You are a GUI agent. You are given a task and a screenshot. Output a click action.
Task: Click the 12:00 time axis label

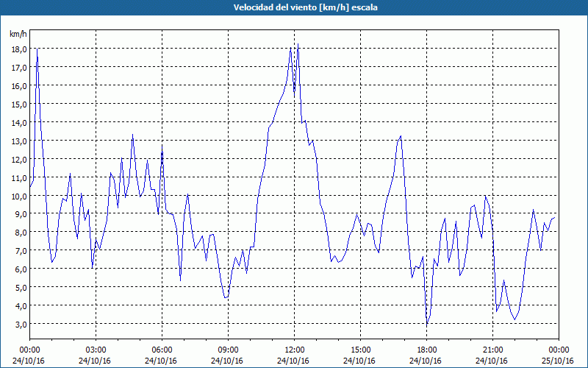(x=295, y=350)
